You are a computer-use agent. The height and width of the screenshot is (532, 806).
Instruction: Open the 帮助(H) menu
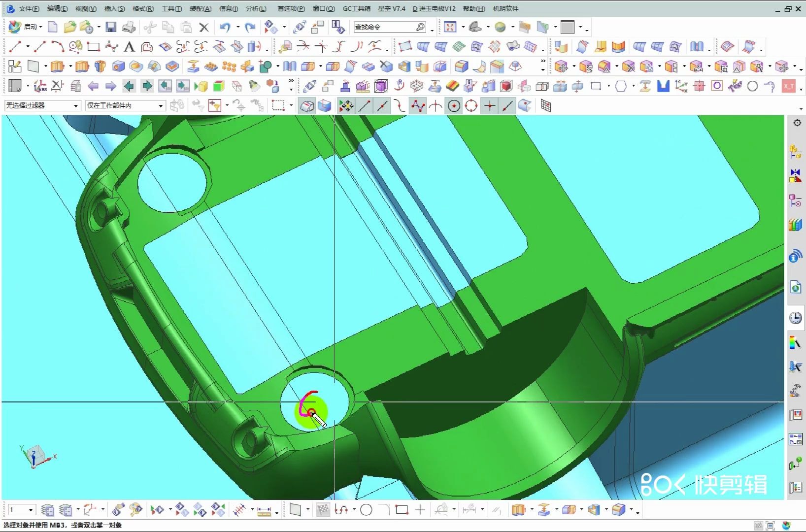[x=473, y=8]
